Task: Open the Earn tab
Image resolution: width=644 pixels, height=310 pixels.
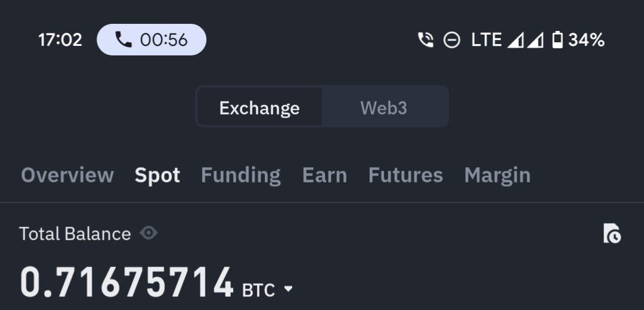Action: 324,175
